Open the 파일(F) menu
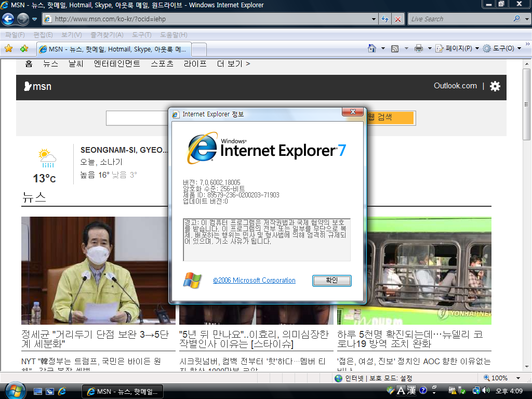The height and width of the screenshot is (399, 532). [x=15, y=35]
